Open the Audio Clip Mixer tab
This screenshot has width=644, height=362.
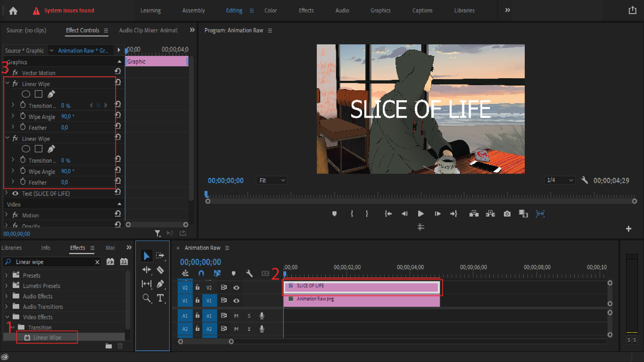(148, 30)
